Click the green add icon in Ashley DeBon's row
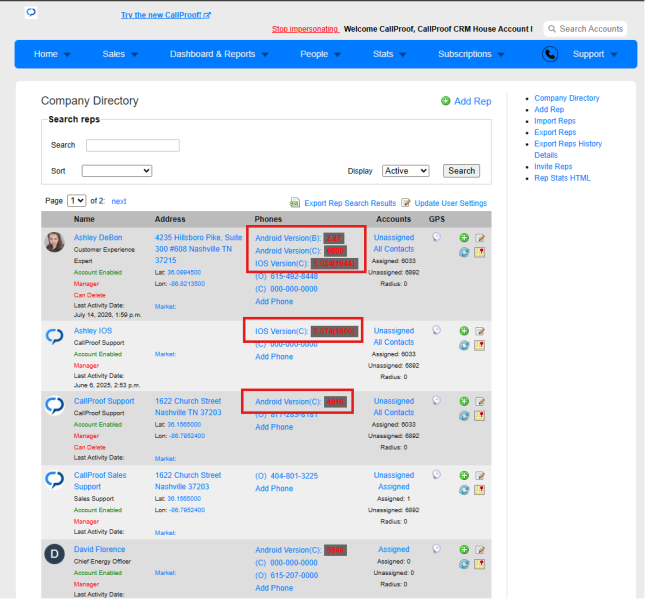The width and height of the screenshot is (645, 599). tap(464, 237)
